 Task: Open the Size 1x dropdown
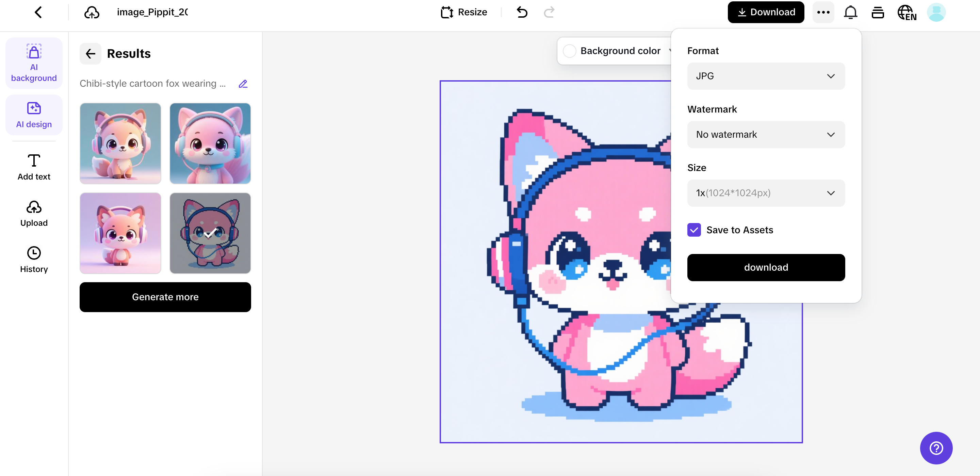pos(766,193)
